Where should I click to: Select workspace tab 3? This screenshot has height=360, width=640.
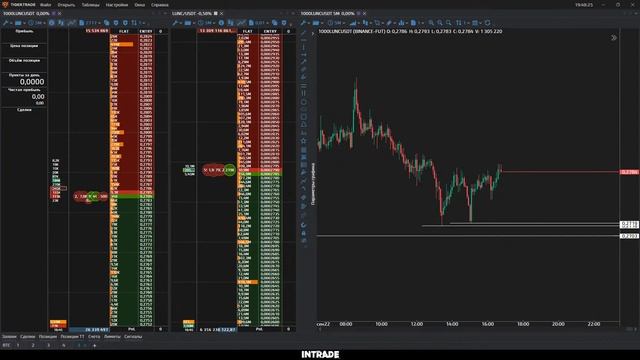point(48,345)
